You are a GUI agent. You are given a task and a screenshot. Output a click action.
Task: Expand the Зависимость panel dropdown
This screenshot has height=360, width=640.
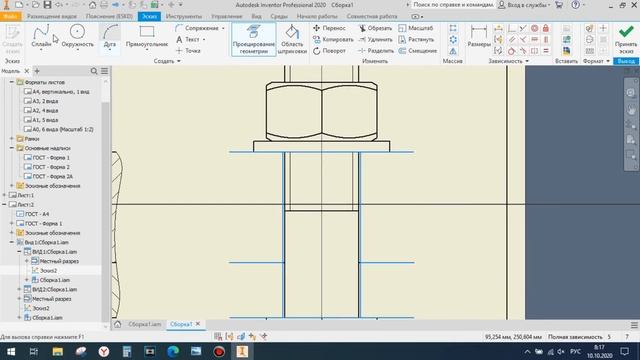coord(509,61)
